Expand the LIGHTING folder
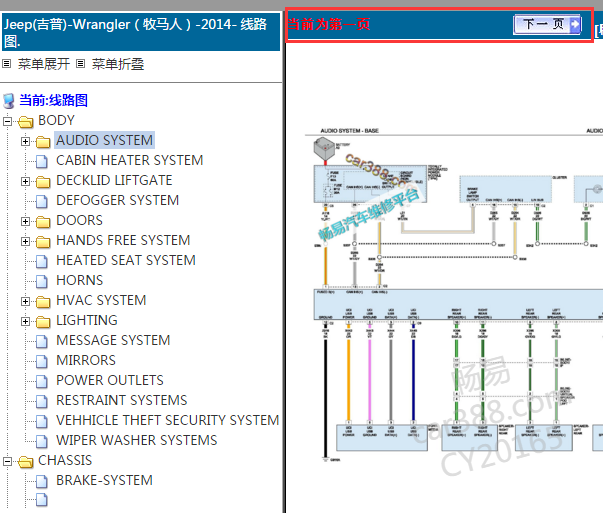Screen dimensions: 603x513 click(25, 321)
